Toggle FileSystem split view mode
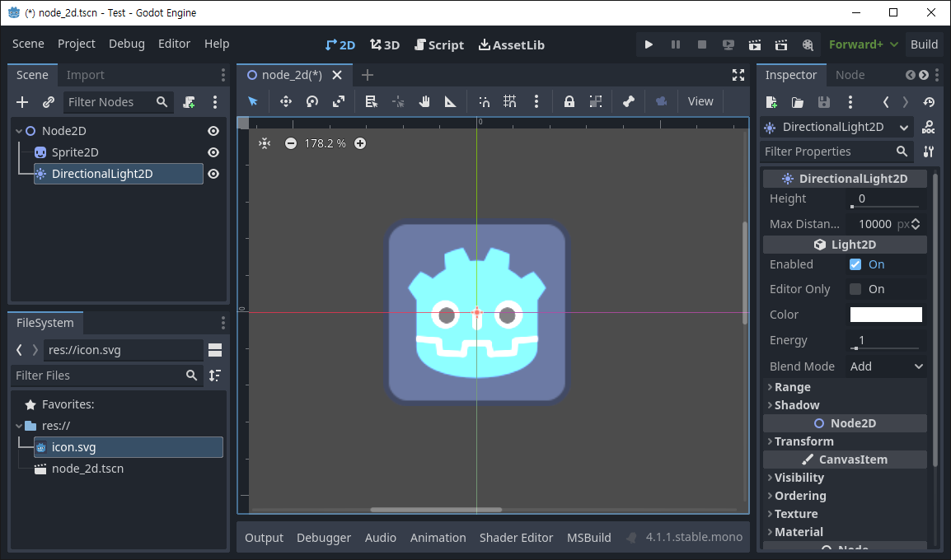The height and width of the screenshot is (560, 951). click(215, 350)
